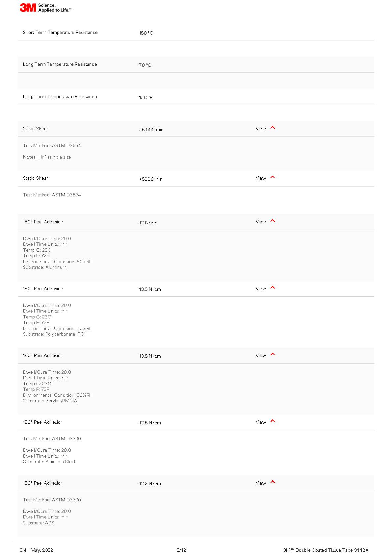
Task: Click View beside 13 N/cm Peel Adhesion
Action: (261, 222)
